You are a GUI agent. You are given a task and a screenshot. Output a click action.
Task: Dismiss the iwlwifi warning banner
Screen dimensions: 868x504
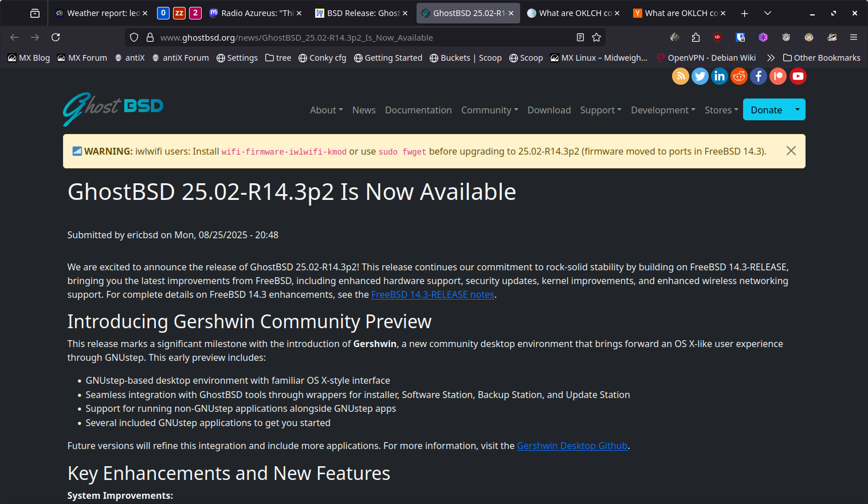[791, 151]
